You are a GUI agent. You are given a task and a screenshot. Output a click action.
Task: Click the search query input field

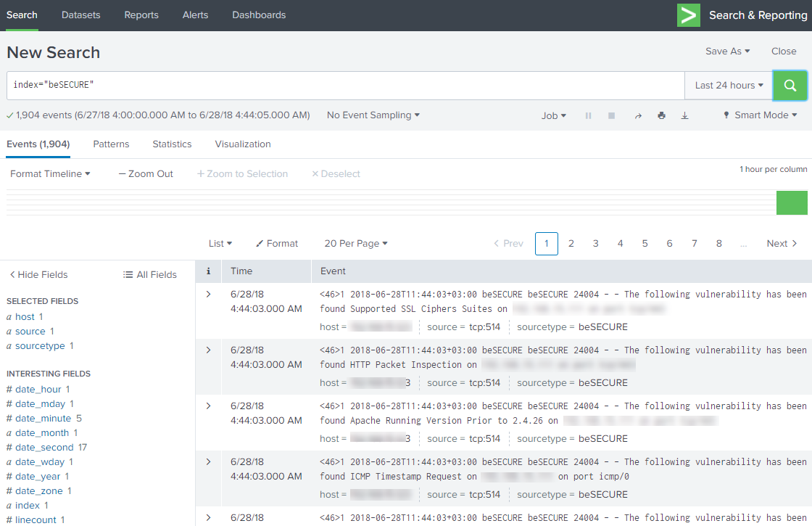[345, 86]
